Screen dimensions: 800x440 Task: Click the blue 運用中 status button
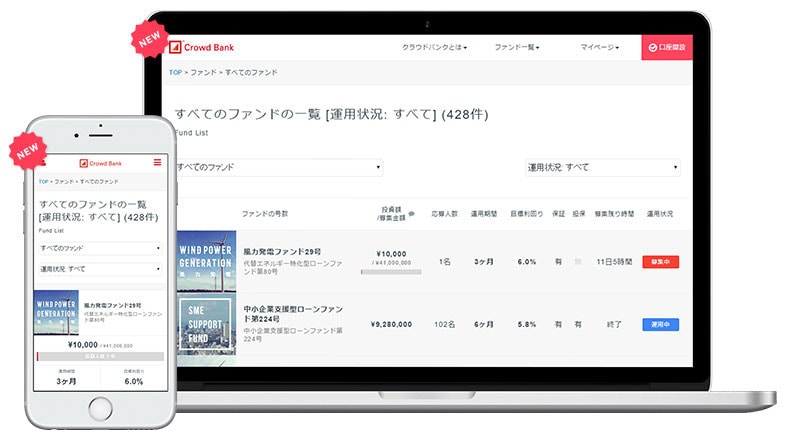click(x=661, y=325)
